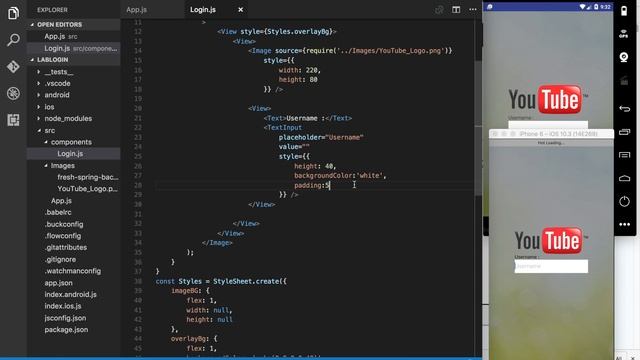The image size is (640, 360).
Task: Open the .gitattributes file
Action: 66,247
